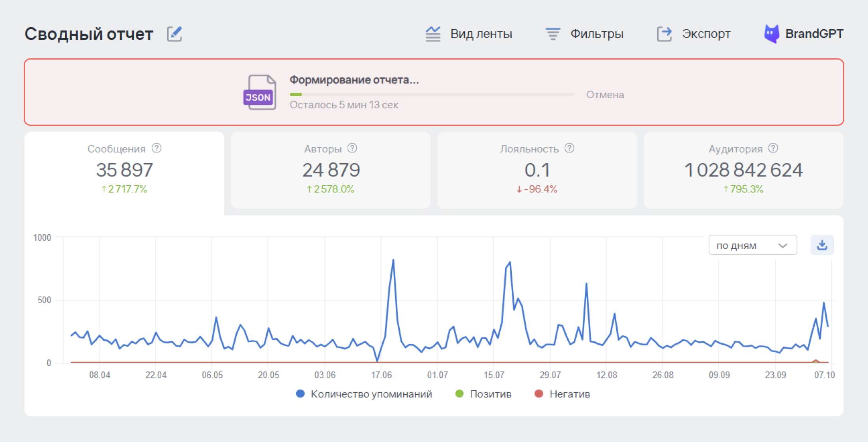Click help icon next to Авторы

click(x=352, y=148)
